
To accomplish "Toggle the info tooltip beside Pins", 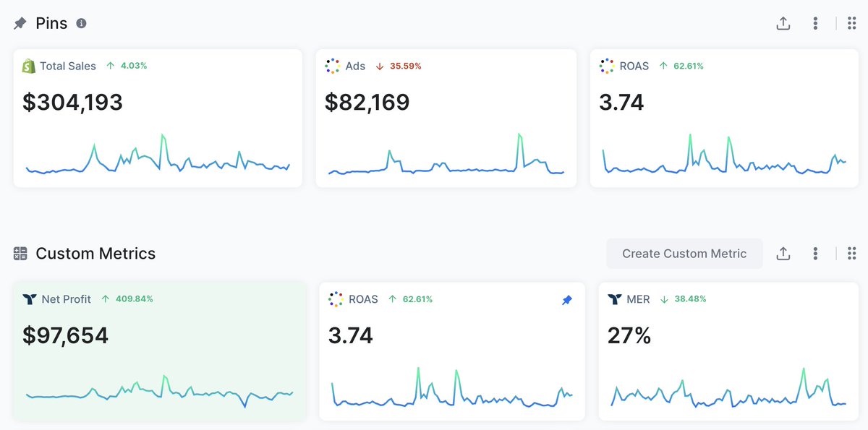I will [82, 23].
